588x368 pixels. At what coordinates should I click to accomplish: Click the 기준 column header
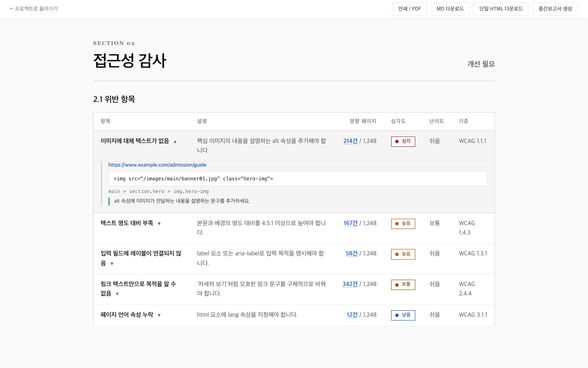[x=464, y=121]
